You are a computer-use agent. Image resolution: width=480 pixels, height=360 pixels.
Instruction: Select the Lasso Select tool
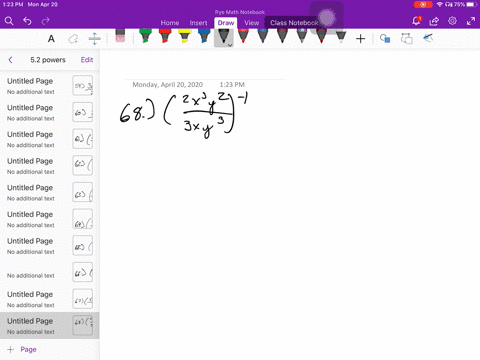73,39
